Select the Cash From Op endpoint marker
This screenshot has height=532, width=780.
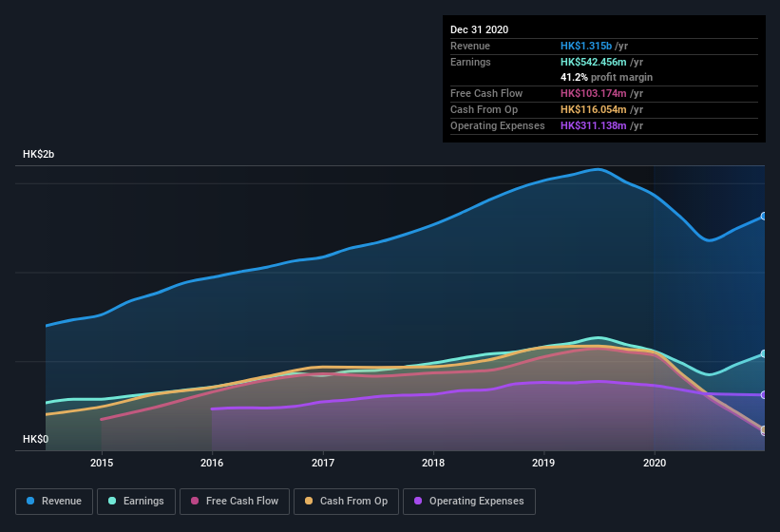point(764,429)
